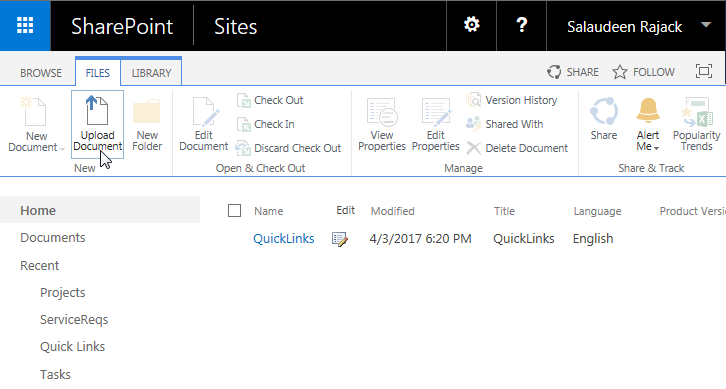Image resolution: width=726 pixels, height=389 pixels.
Task: Click Recent in the left navigation
Action: pos(39,265)
